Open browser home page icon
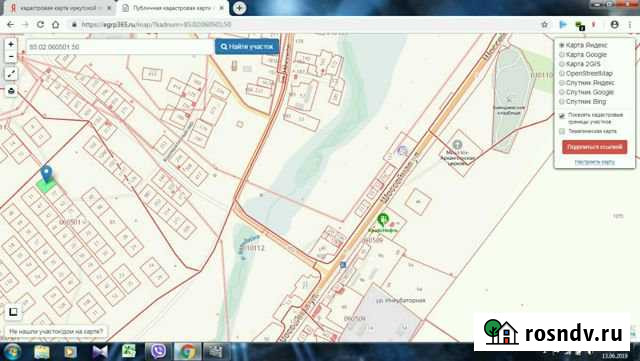The image size is (640, 361). click(x=56, y=25)
